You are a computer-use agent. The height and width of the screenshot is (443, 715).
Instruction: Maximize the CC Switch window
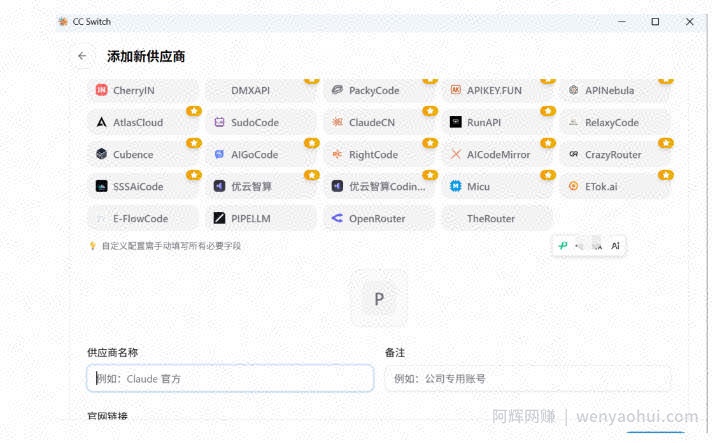click(x=655, y=21)
